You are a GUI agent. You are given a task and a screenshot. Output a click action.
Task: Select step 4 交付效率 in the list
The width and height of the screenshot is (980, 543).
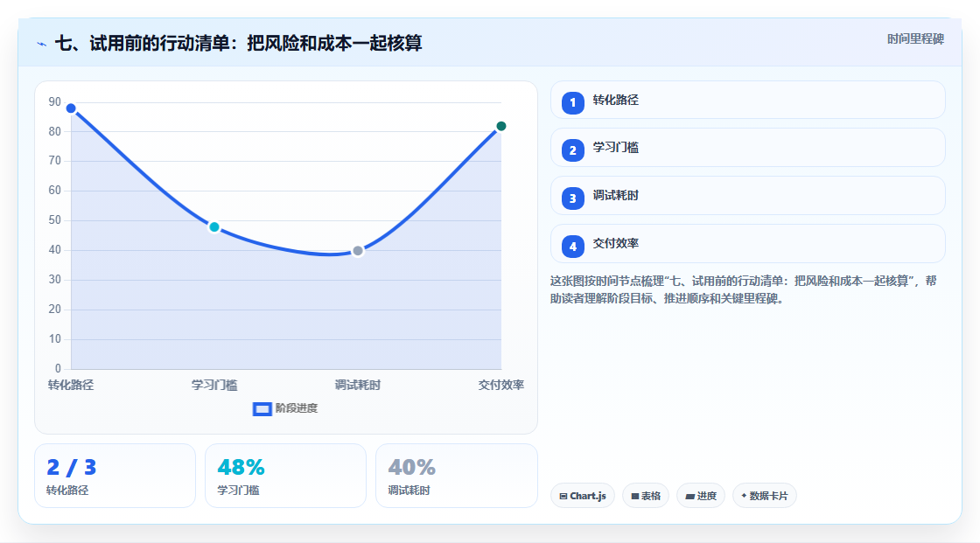click(747, 244)
